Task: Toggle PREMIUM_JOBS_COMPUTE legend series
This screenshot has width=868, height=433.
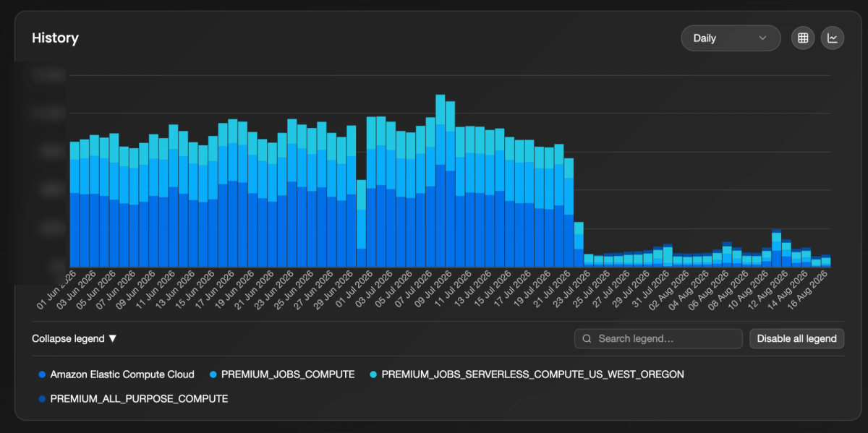Action: click(x=282, y=374)
